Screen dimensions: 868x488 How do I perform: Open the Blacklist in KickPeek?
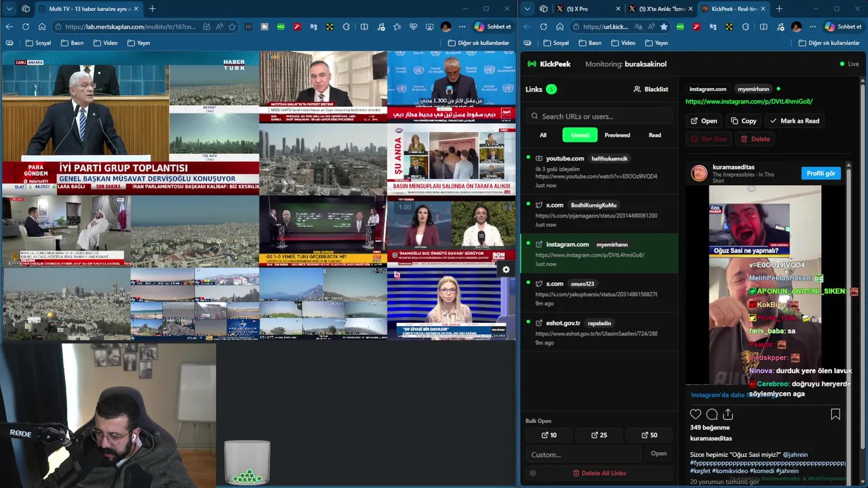[650, 89]
